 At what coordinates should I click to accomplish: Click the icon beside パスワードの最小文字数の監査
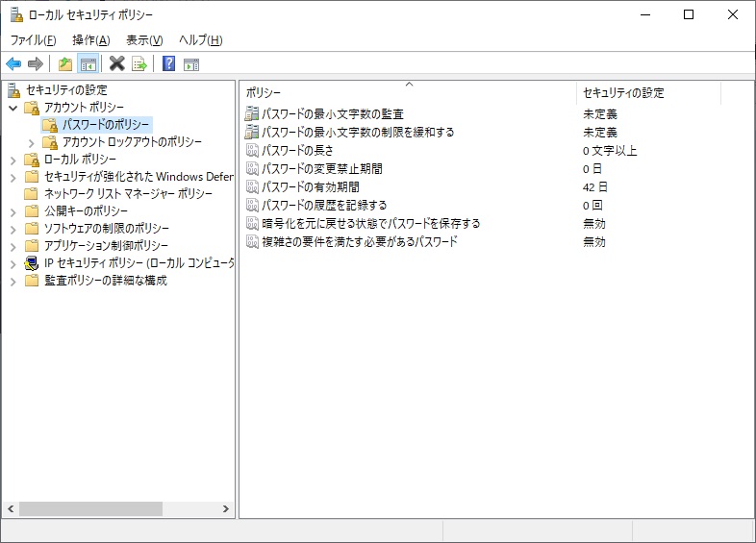pos(252,113)
